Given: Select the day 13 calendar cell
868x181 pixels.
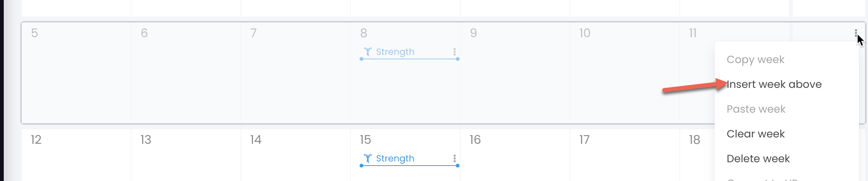Looking at the screenshot, I should pyautogui.click(x=186, y=155).
